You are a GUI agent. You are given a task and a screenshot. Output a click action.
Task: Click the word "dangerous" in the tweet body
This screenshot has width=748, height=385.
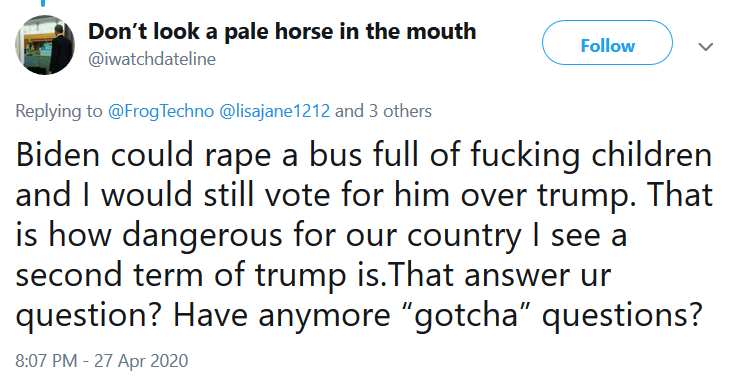pos(202,236)
